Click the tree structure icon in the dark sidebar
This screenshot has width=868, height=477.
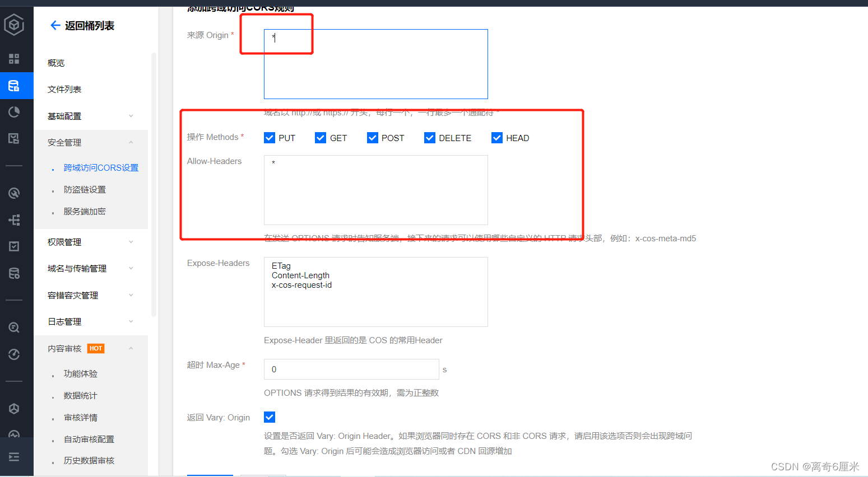pyautogui.click(x=14, y=219)
